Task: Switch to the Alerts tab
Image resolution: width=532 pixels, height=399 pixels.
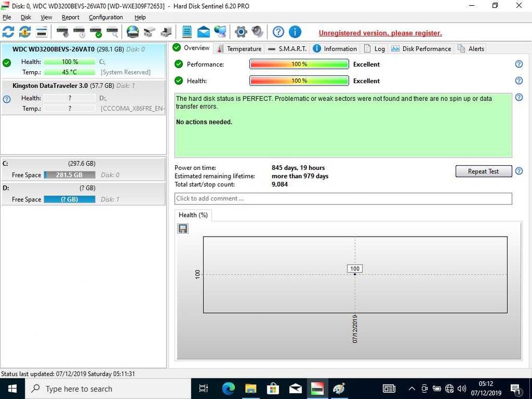Action: 471,49
